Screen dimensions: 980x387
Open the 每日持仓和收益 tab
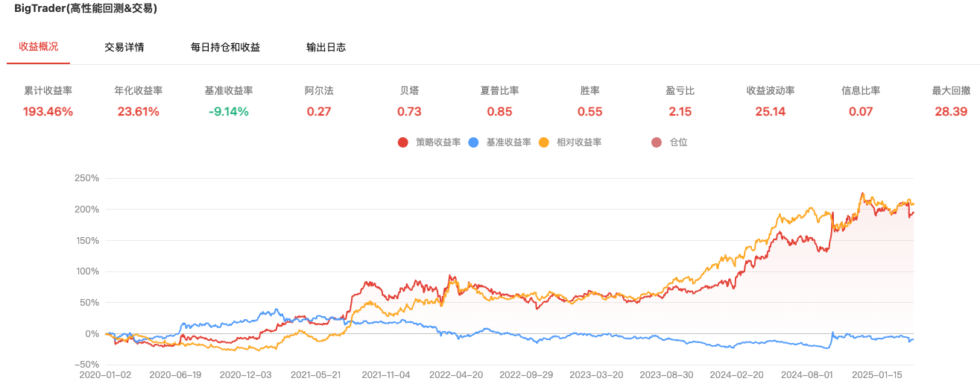tap(225, 47)
